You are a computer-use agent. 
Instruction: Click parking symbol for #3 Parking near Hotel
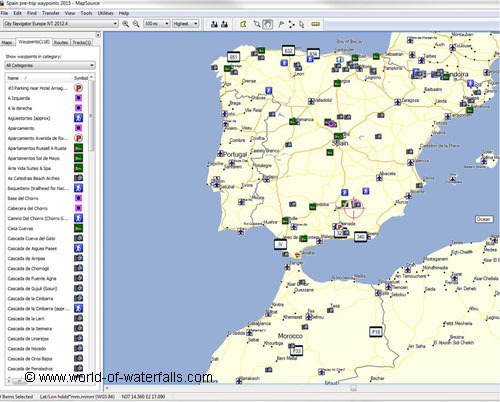pos(78,88)
